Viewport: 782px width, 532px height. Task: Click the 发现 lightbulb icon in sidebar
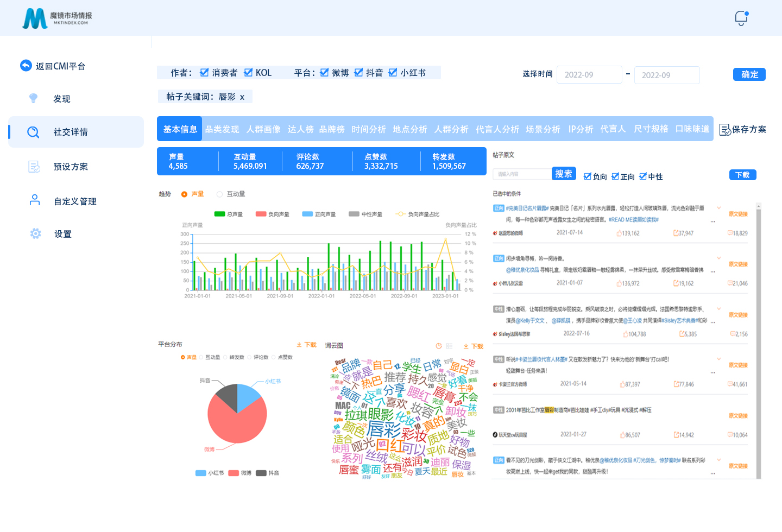point(34,98)
